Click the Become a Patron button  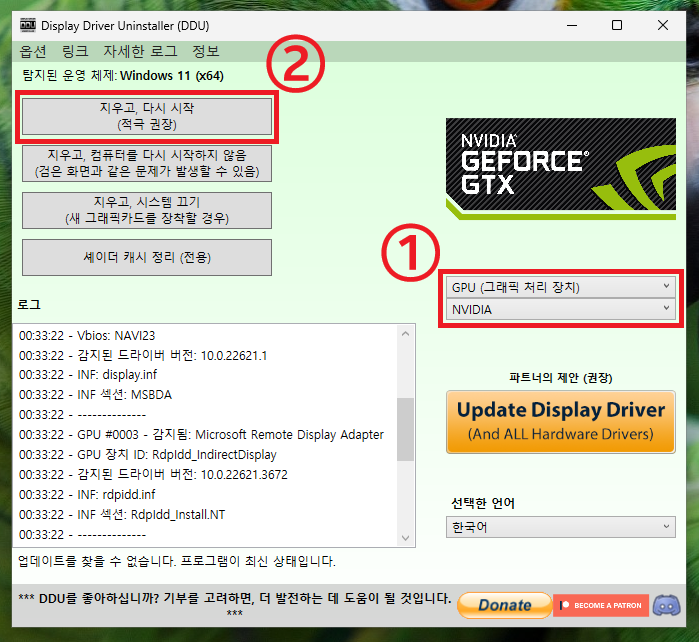pos(600,605)
